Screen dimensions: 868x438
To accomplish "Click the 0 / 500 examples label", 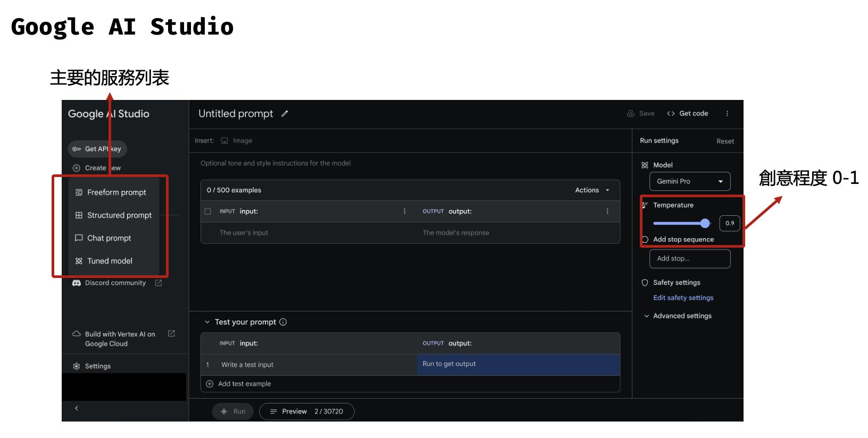I will point(234,190).
